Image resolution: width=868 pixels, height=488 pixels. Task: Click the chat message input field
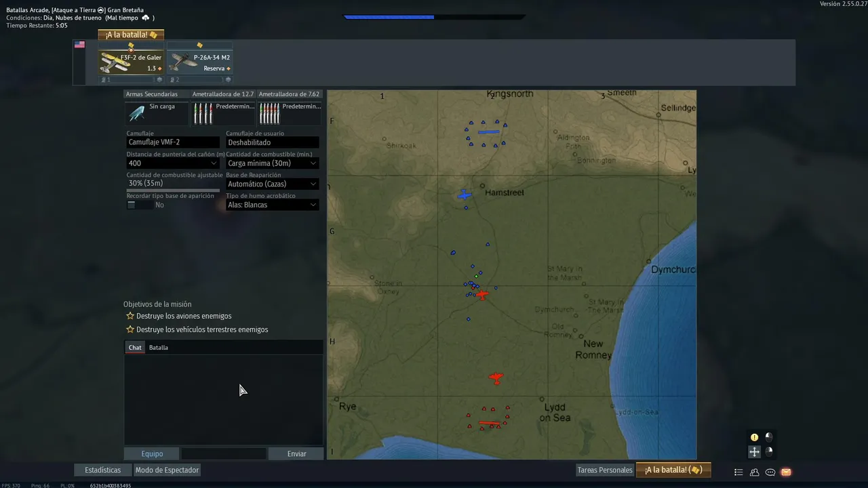(224, 453)
